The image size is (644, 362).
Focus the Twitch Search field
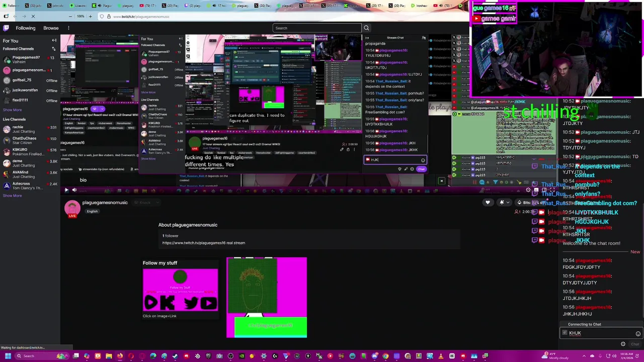[317, 28]
